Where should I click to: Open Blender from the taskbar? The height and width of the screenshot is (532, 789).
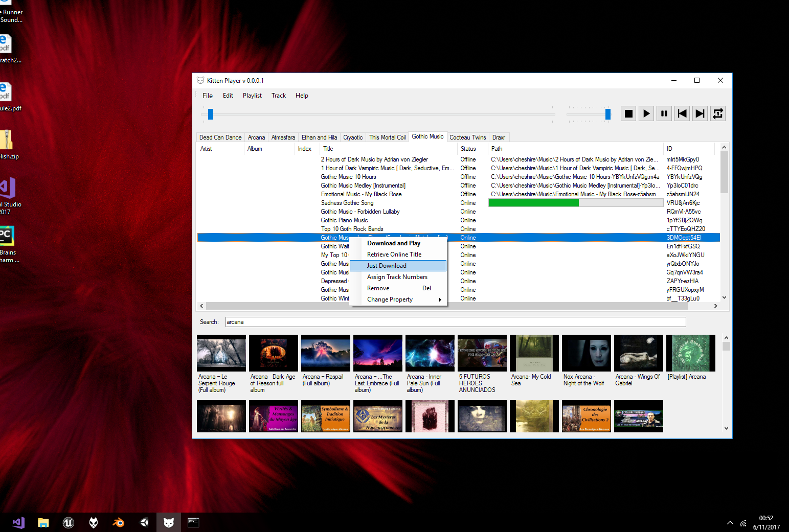coord(119,522)
